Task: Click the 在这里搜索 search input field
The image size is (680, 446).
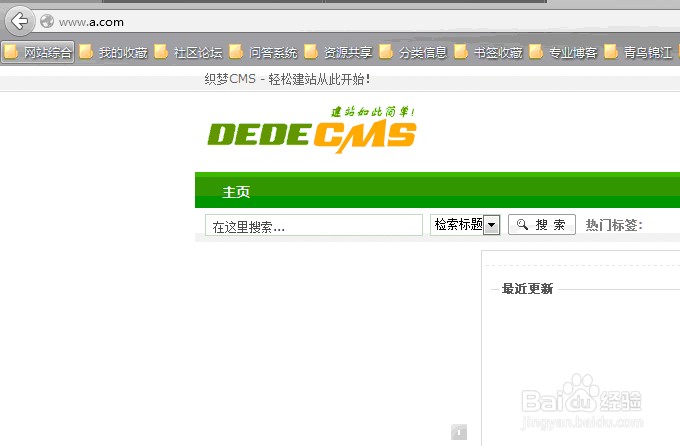Action: 314,225
